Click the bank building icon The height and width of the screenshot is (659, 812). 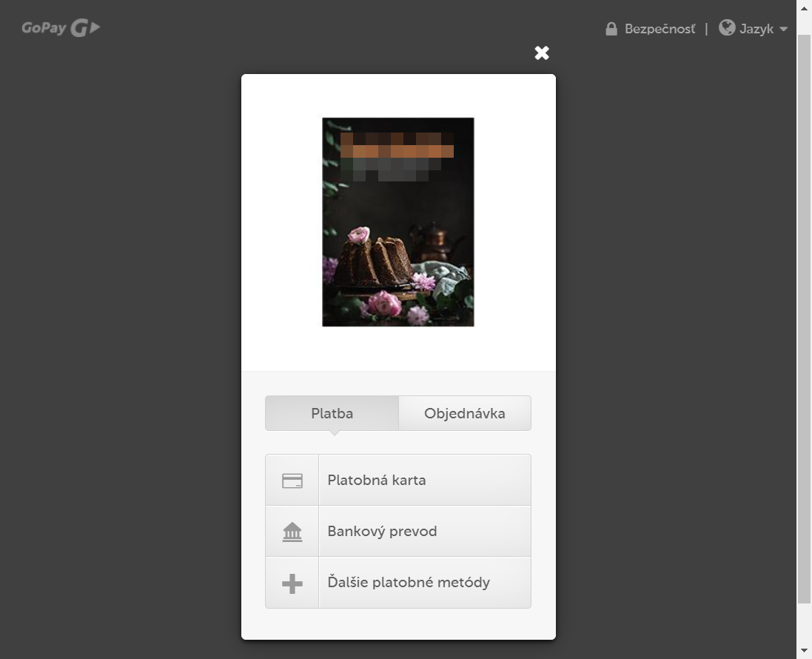[x=292, y=531]
